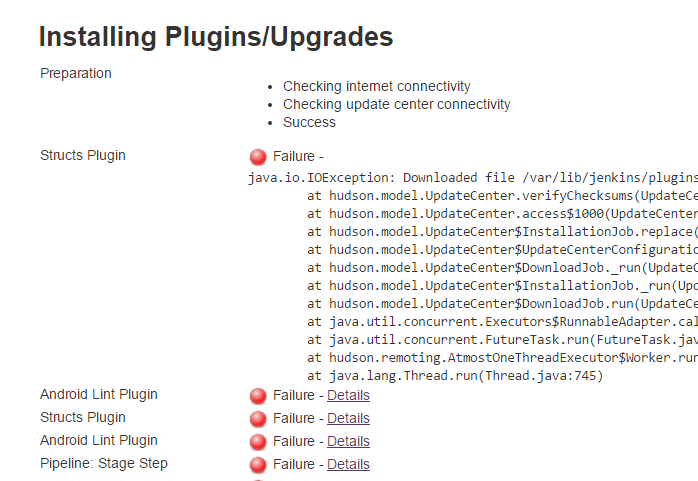Click the AtmostOneThreadExecutor$Worker stack trace line
The height and width of the screenshot is (481, 698).
[502, 357]
